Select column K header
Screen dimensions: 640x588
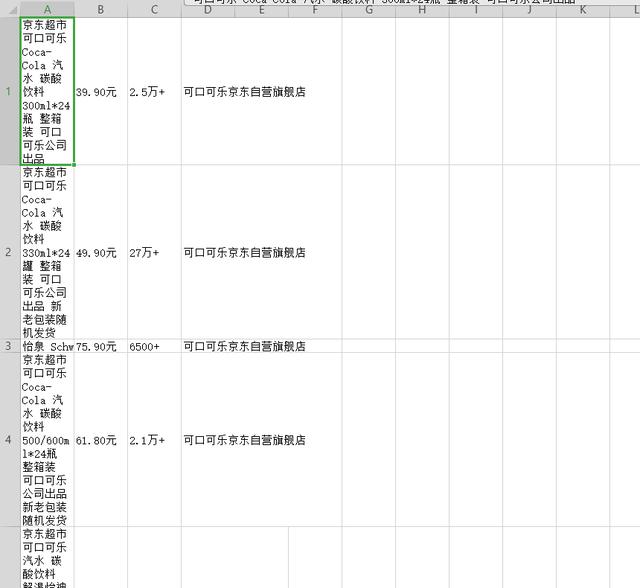click(583, 10)
